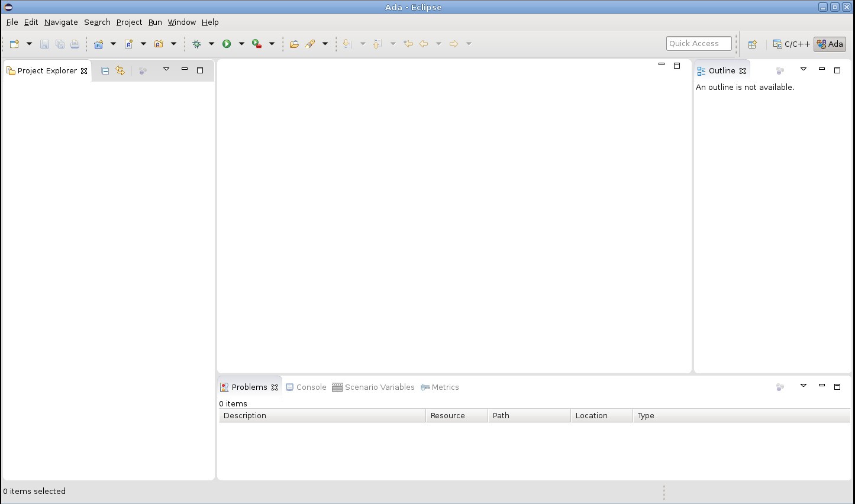Print the current file
This screenshot has width=855, height=504.
click(75, 43)
